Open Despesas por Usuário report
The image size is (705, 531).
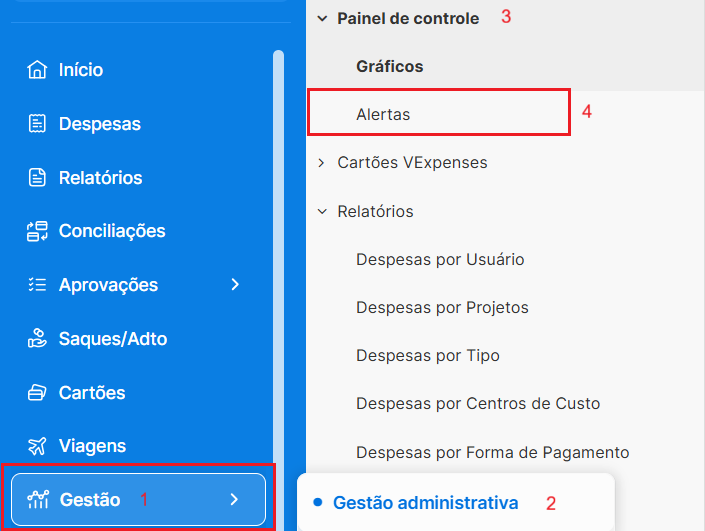point(440,260)
